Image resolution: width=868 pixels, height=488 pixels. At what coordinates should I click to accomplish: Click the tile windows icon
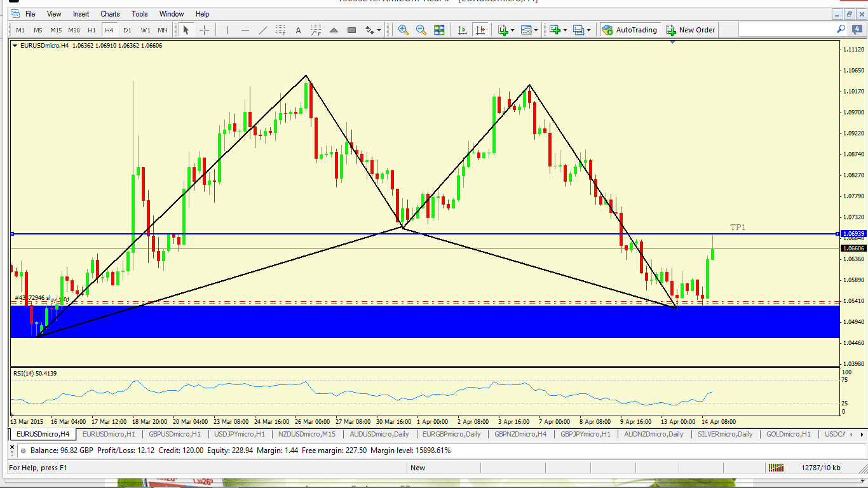click(x=439, y=30)
